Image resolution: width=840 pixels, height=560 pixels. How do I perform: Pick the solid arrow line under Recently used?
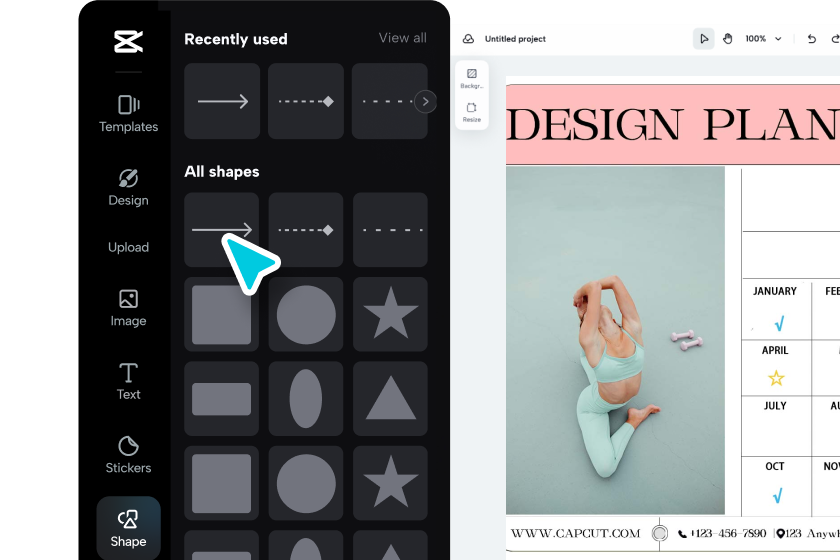tap(222, 101)
